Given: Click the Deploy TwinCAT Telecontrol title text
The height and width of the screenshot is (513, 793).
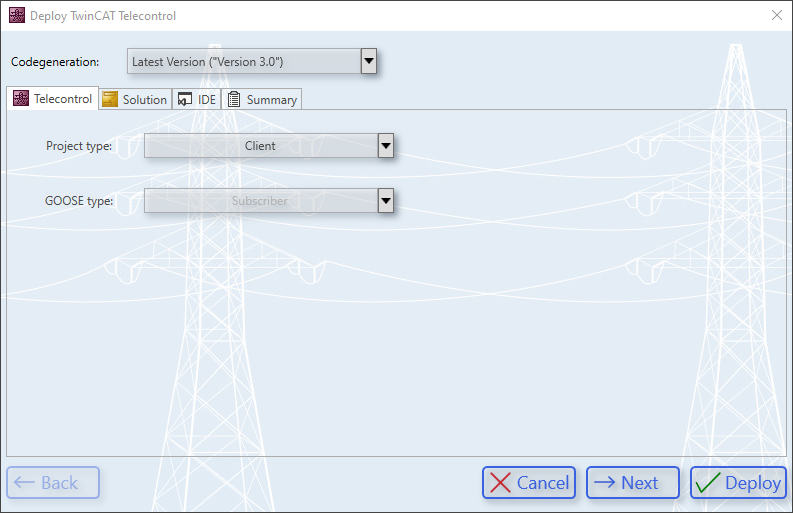Looking at the screenshot, I should pyautogui.click(x=103, y=16).
